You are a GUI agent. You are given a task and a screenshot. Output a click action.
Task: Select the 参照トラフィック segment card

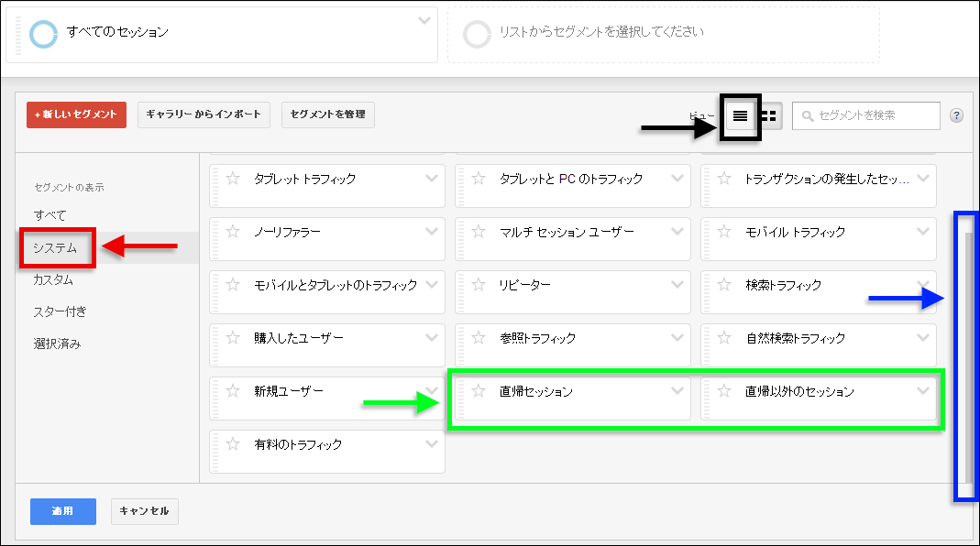pos(550,339)
